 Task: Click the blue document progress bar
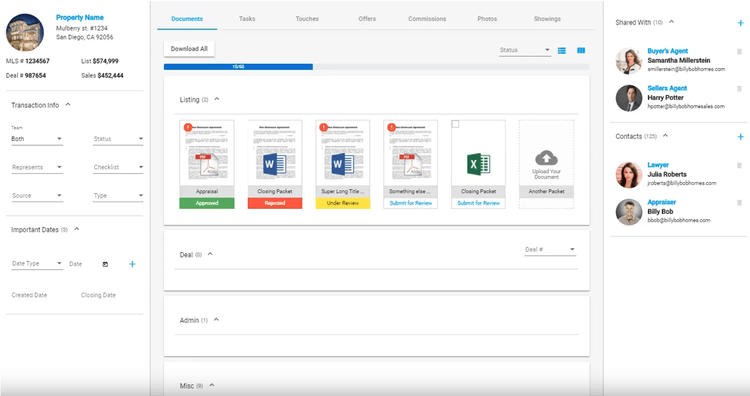point(238,67)
